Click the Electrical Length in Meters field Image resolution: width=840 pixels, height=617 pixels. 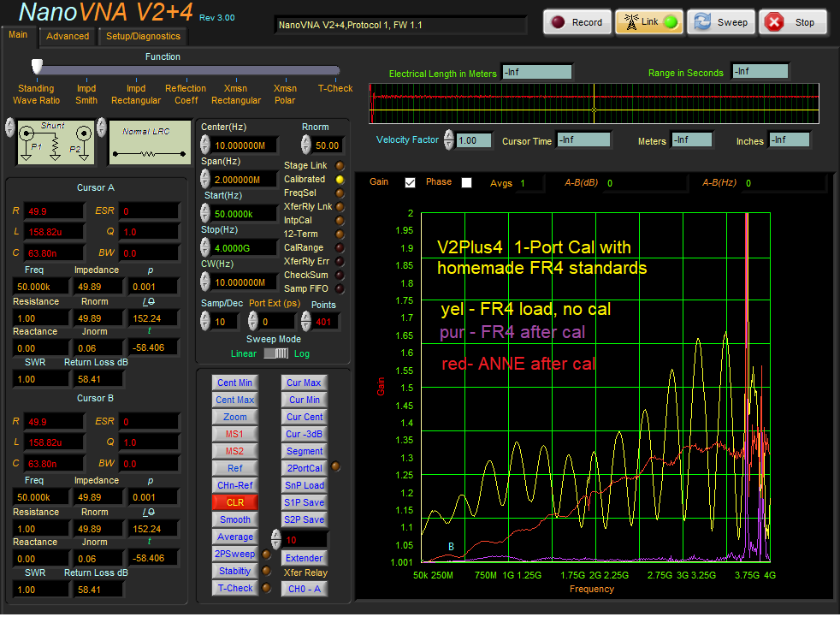click(537, 72)
